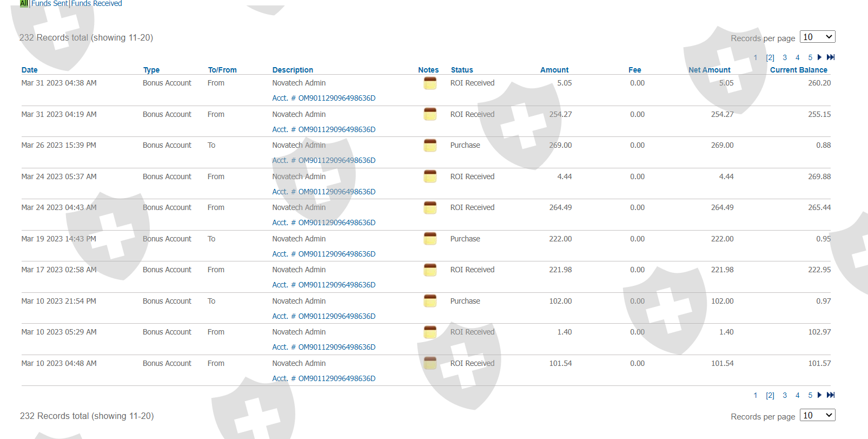868x439 pixels.
Task: Sort table by Status column
Action: coord(462,70)
